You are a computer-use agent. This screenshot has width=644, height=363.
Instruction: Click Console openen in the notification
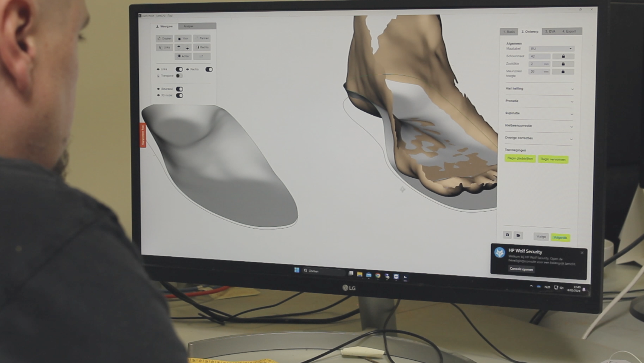click(521, 269)
